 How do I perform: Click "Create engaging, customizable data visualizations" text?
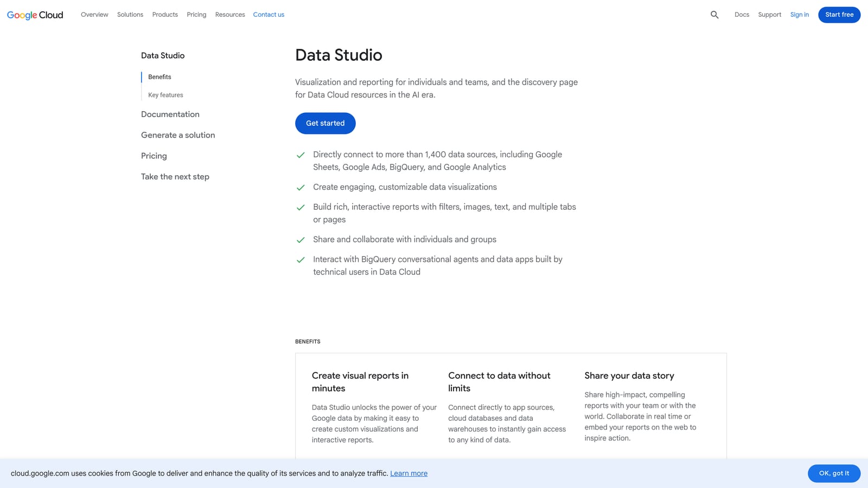[405, 187]
